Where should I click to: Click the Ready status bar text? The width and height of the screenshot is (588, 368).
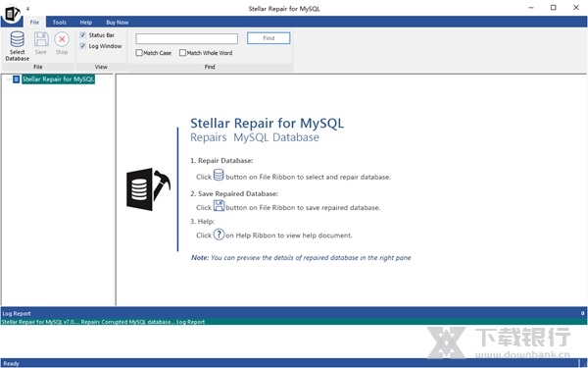(x=11, y=363)
